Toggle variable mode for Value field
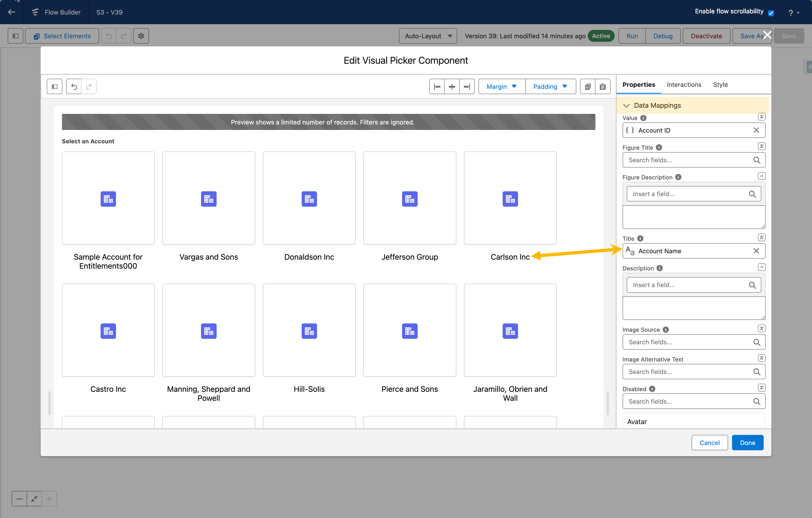The image size is (812, 518). (x=761, y=117)
